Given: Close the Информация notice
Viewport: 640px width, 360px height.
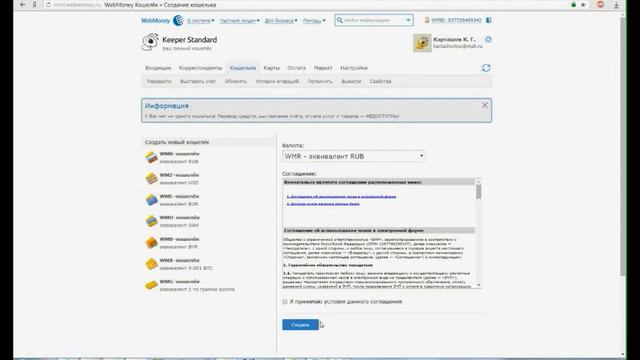Looking at the screenshot, I should point(484,105).
